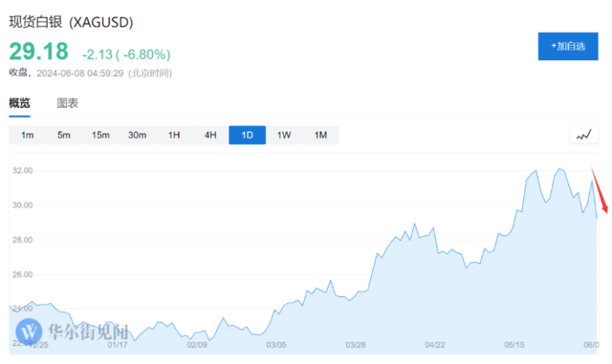This screenshot has width=612, height=364.
Task: Click the chart peak near 32.00
Action: [x=560, y=169]
